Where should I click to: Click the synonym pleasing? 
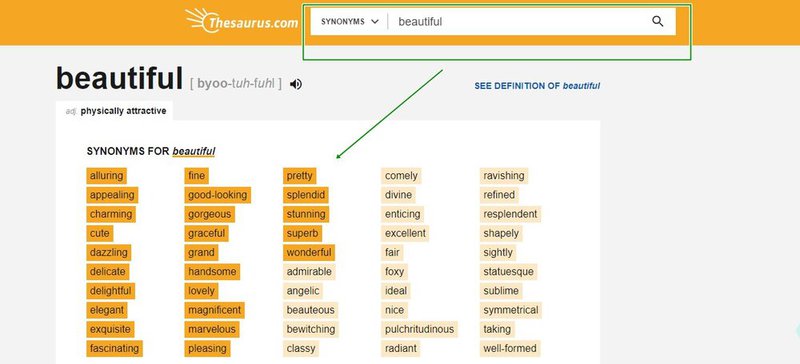pos(207,349)
